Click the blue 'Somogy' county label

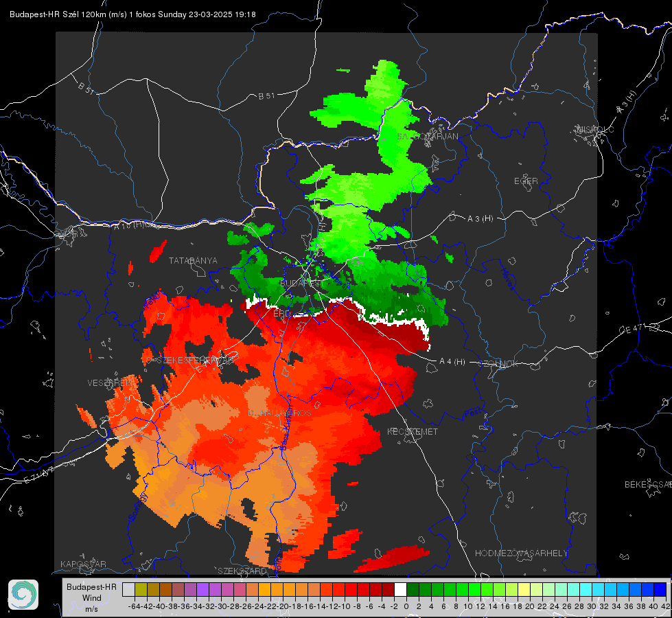click(138, 507)
